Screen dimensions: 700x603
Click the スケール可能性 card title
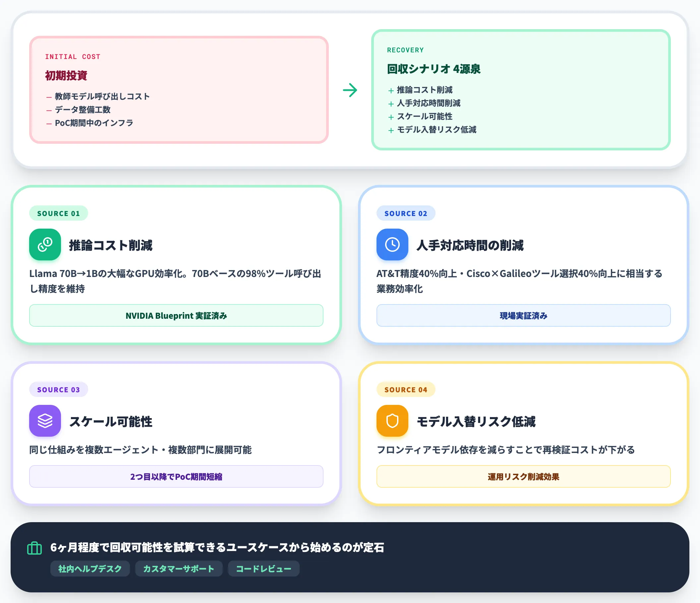tap(111, 421)
